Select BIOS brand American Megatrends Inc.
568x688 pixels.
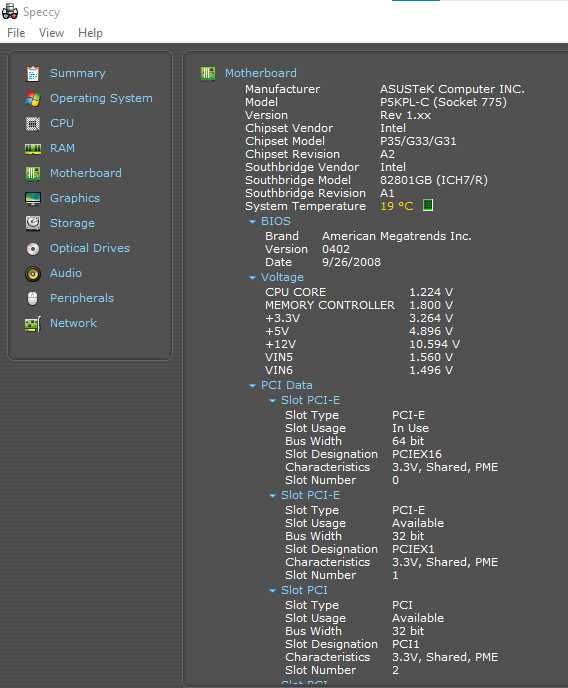point(397,236)
